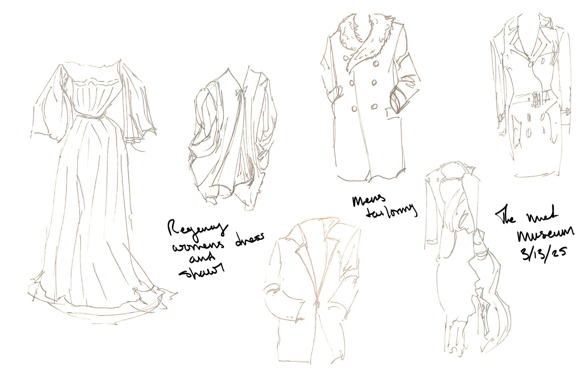The width and height of the screenshot is (588, 380).
Task: Select the draped shawl jacket drawing
Action: [x=232, y=138]
